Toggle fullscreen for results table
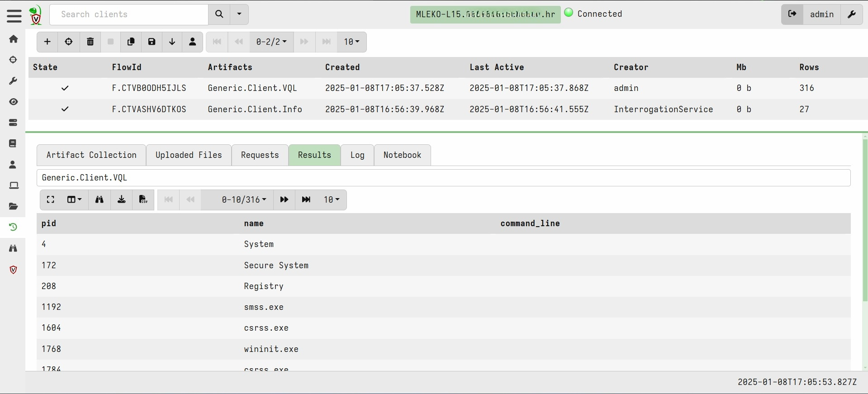The width and height of the screenshot is (868, 394). coord(51,200)
